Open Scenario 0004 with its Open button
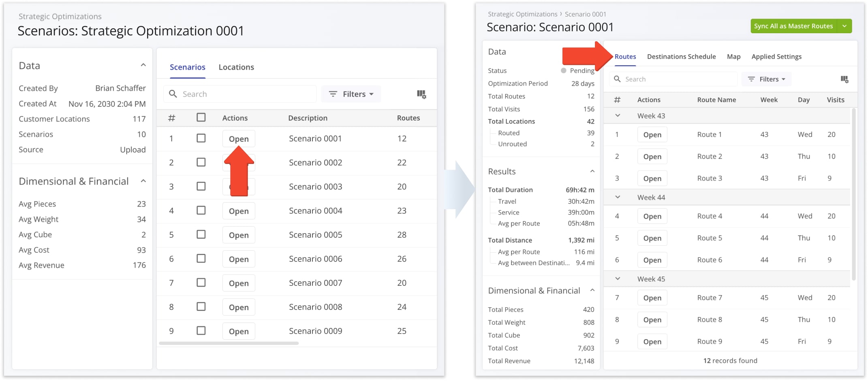 point(239,211)
